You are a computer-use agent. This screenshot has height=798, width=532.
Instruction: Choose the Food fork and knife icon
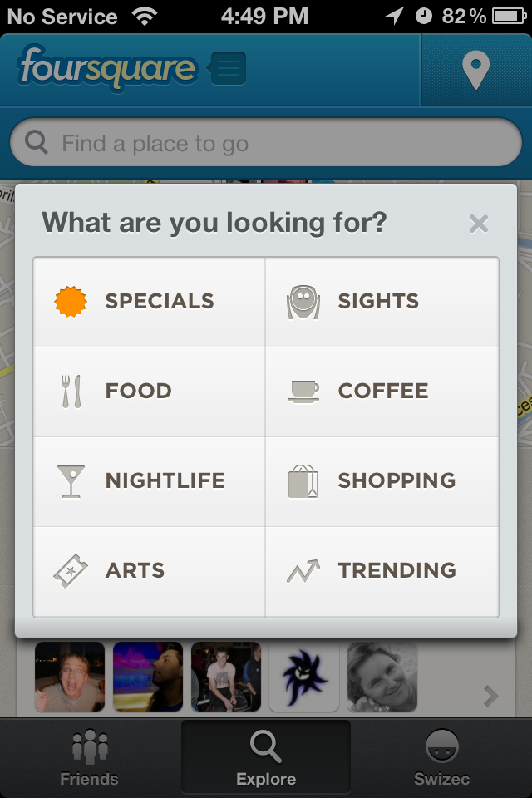71,392
